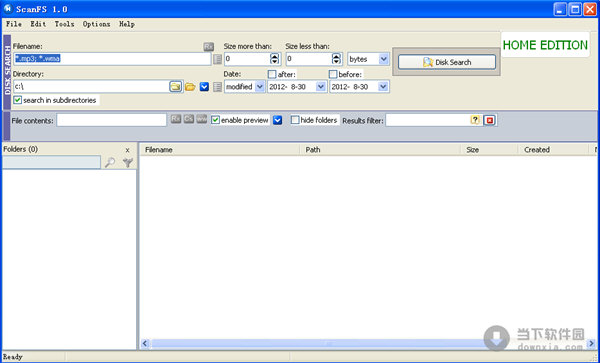600x363 pixels.
Task: Click the Folders (0) panel title
Action: tap(21, 149)
